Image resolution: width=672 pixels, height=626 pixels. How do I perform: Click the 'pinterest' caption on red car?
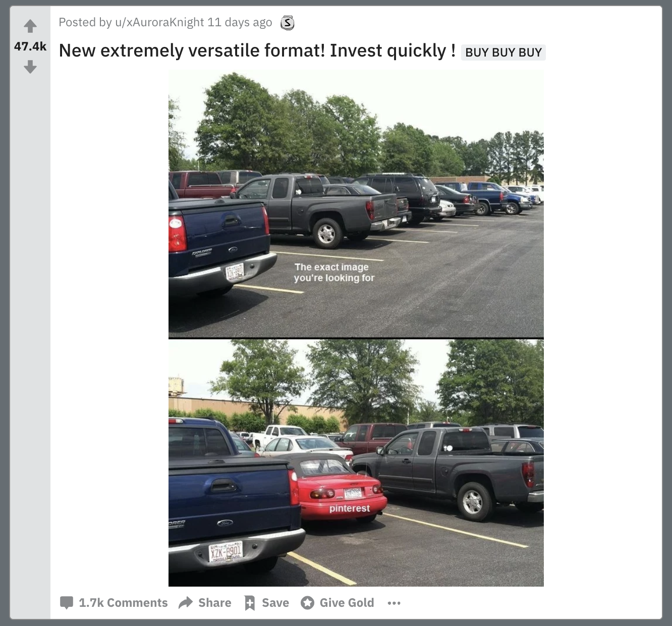(350, 508)
